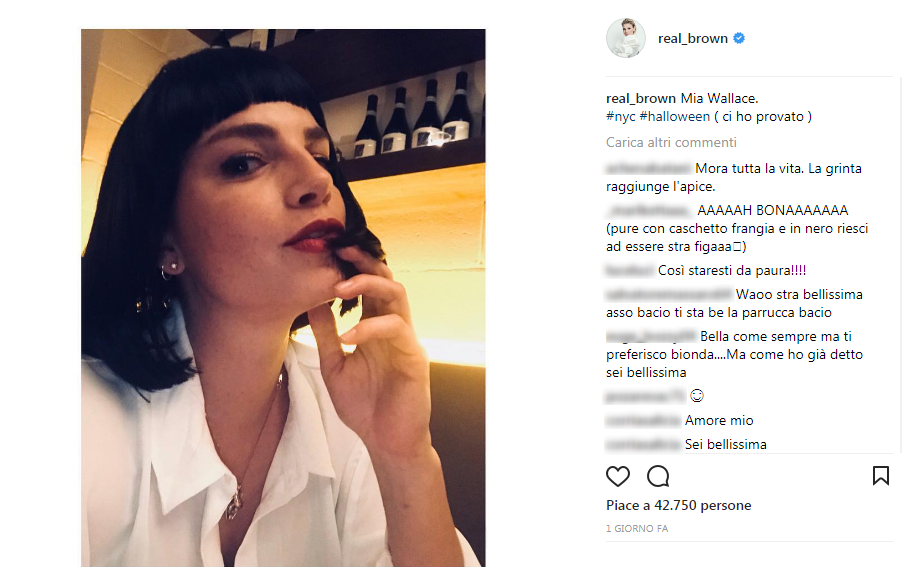Open the comment speech bubble icon
This screenshot has width=902, height=567.
[x=658, y=476]
